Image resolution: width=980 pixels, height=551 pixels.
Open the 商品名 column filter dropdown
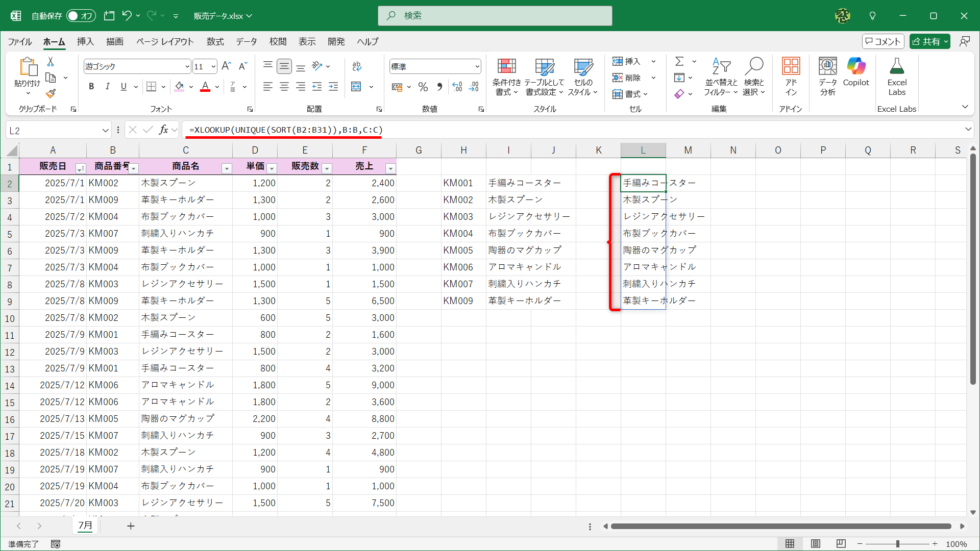pyautogui.click(x=226, y=168)
